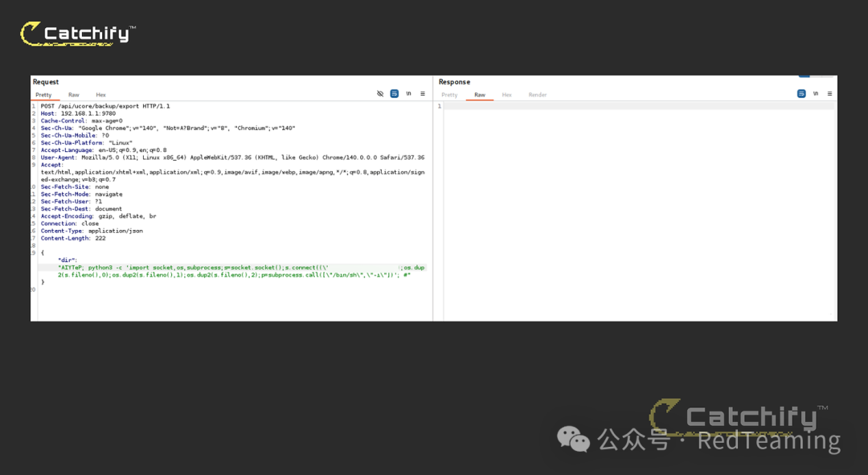Click the subprocess.call /bin/sh payload line
Image resolution: width=868 pixels, height=475 pixels.
(234, 275)
